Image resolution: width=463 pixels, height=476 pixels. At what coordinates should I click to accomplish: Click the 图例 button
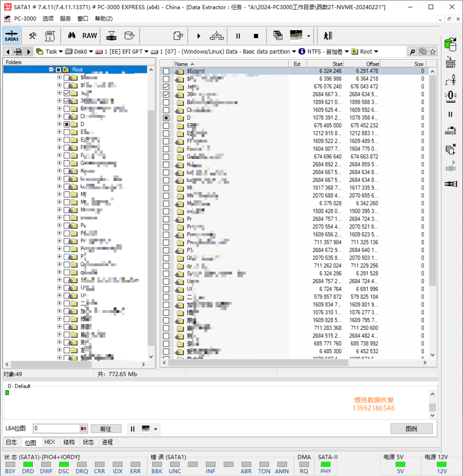pos(411,429)
